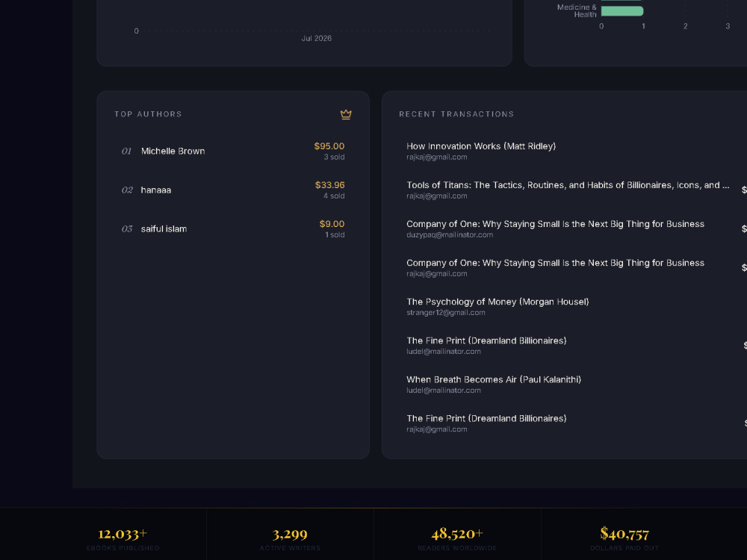The height and width of the screenshot is (560, 747).
Task: Select author saiful islam
Action: pos(164,229)
